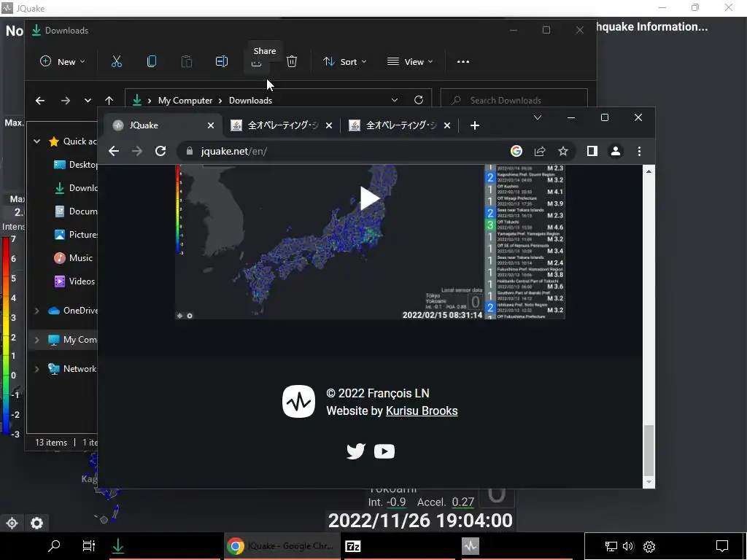Image resolution: width=747 pixels, height=560 pixels.
Task: Click the Copy icon in Downloads toolbar
Action: (152, 61)
